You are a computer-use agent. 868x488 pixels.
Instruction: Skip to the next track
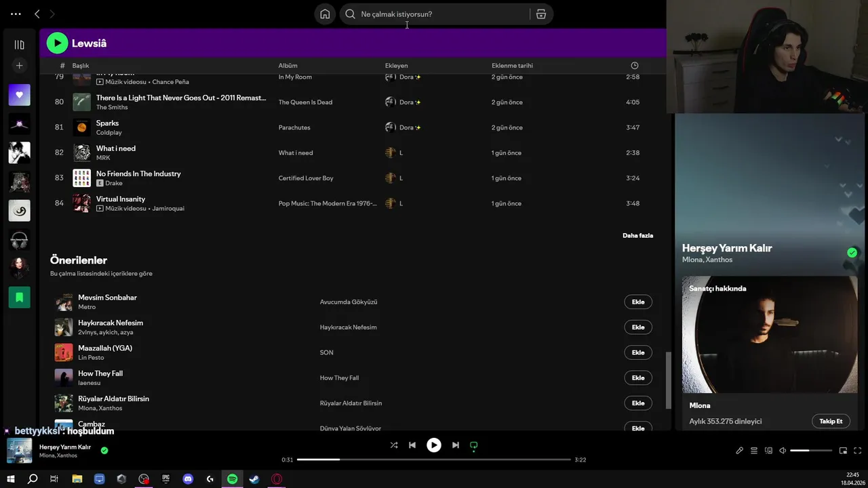tap(456, 445)
